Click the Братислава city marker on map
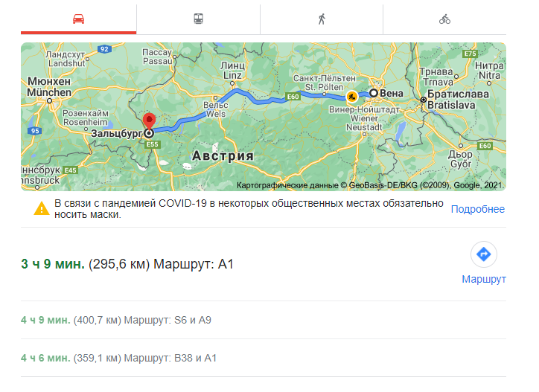Viewport: 539px width, 392px height. click(423, 100)
